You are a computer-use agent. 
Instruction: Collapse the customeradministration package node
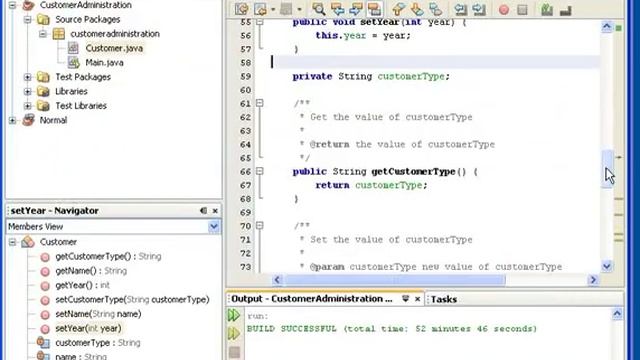(x=43, y=33)
